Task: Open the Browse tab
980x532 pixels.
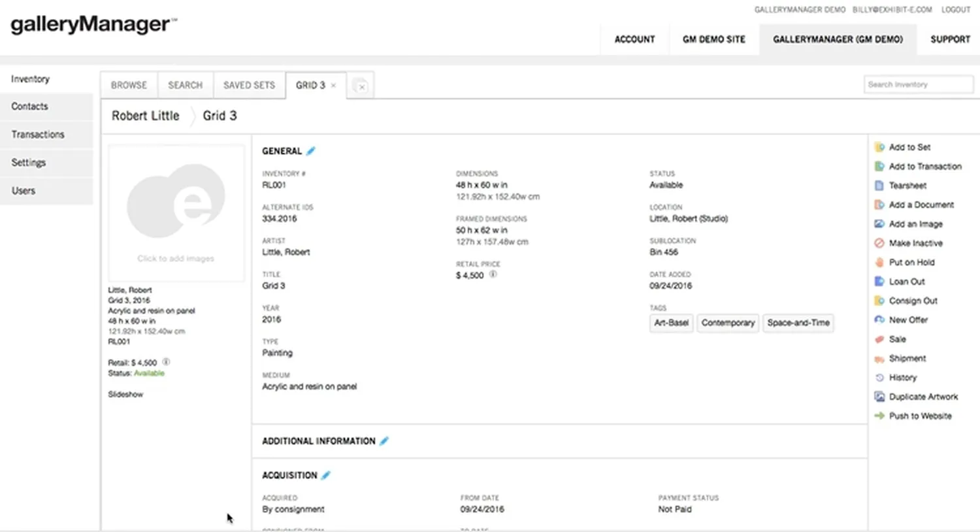Action: click(129, 85)
